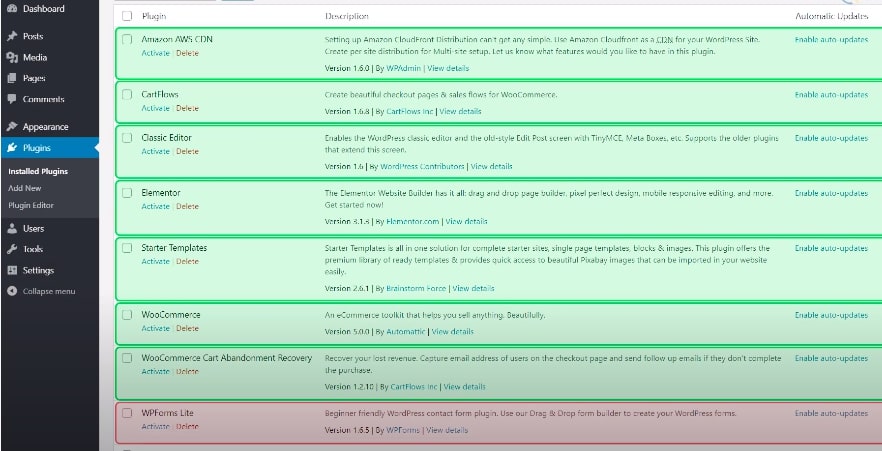View details for Amazon AWS CDN
Image resolution: width=882 pixels, height=451 pixels.
(448, 69)
